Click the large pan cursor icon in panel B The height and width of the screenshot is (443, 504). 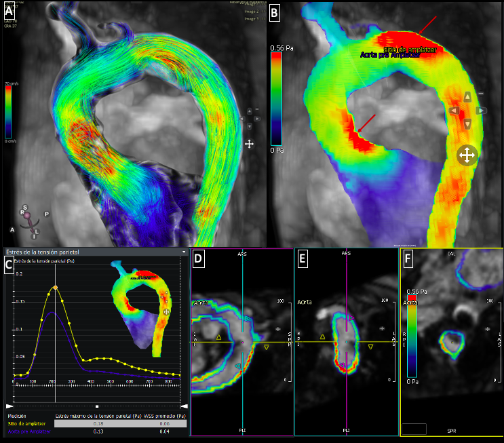pyautogui.click(x=467, y=155)
